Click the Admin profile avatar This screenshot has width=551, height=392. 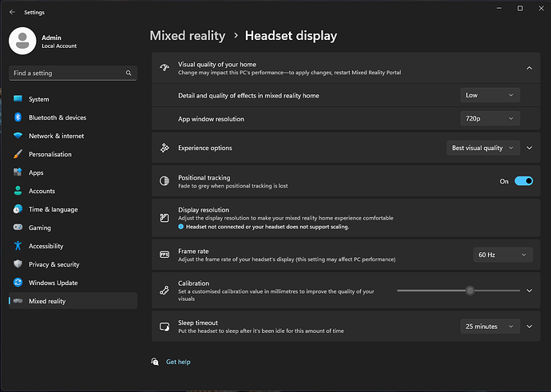click(22, 41)
